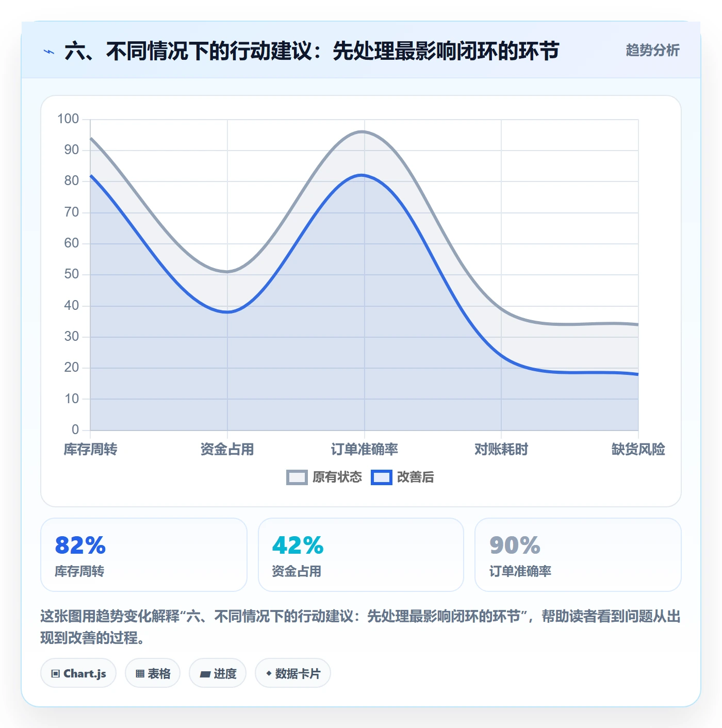
Task: Click the blue line point at 对账耗时
Action: coord(501,356)
